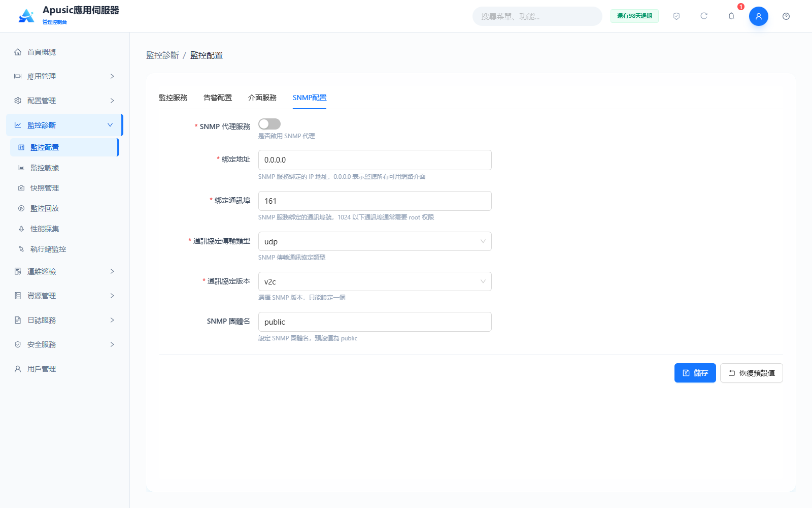
Task: Switch to the 告警配置 tab
Action: [x=218, y=98]
